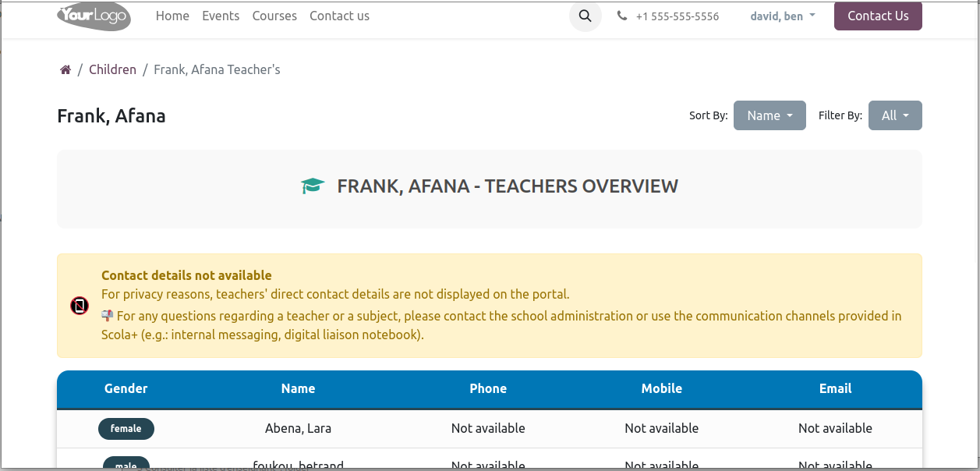Viewport: 980px width, 471px height.
Task: Call the +1 555-555-5556 number link
Action: pos(677,16)
